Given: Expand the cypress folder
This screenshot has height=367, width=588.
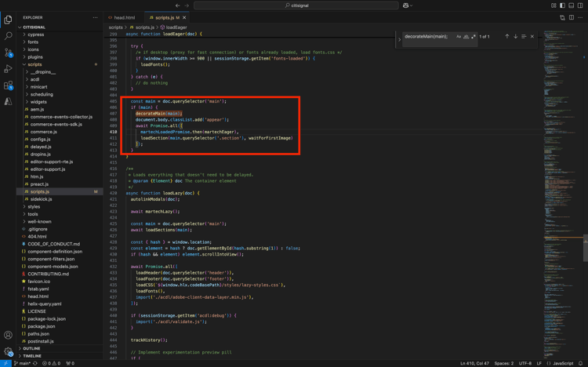Looking at the screenshot, I should (36, 35).
